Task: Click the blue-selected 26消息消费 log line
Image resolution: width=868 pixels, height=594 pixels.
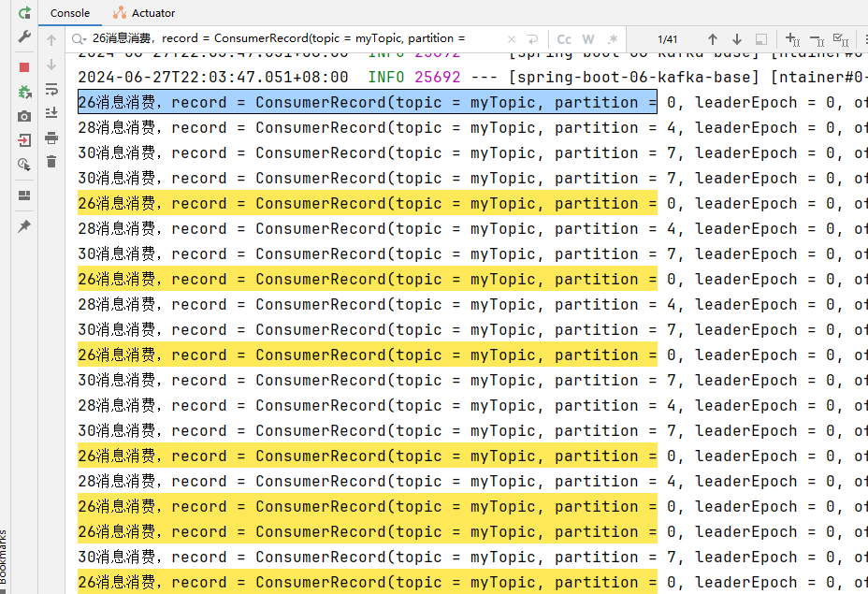Action: pos(368,102)
